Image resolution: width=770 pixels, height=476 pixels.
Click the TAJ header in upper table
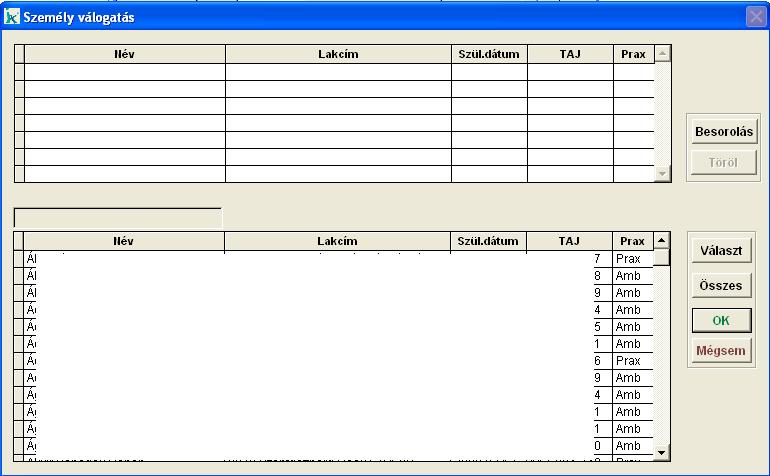click(570, 54)
